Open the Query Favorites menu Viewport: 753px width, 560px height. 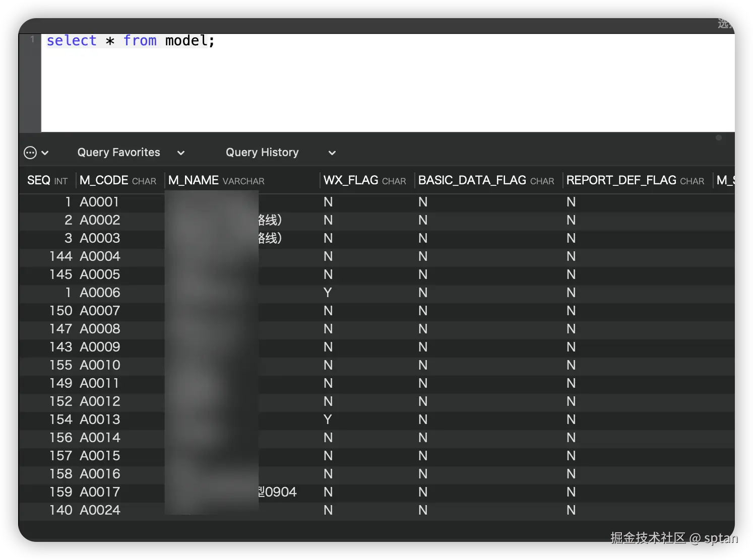[x=131, y=153]
